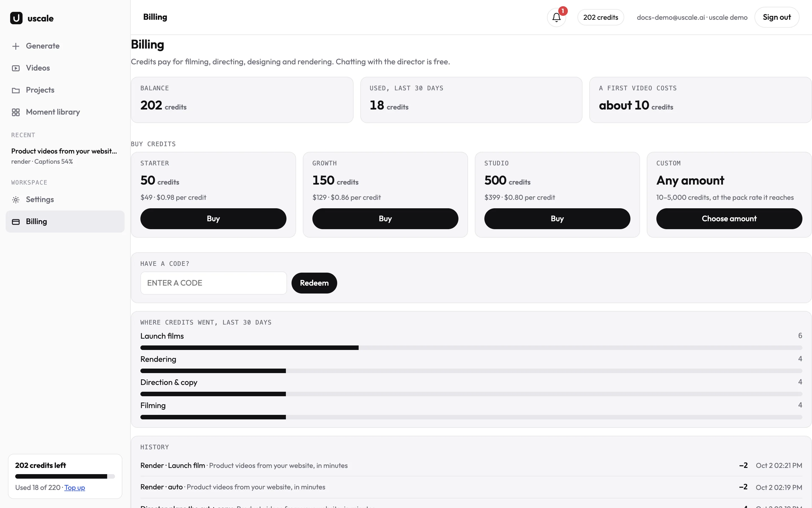Go to Videos in the sidebar
The image size is (812, 508).
(x=65, y=68)
